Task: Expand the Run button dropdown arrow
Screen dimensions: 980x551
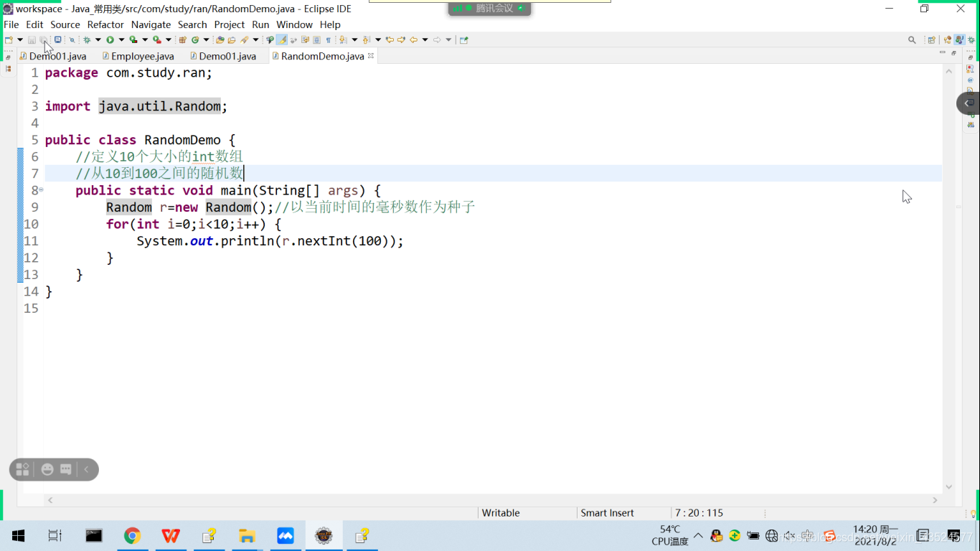Action: tap(121, 39)
